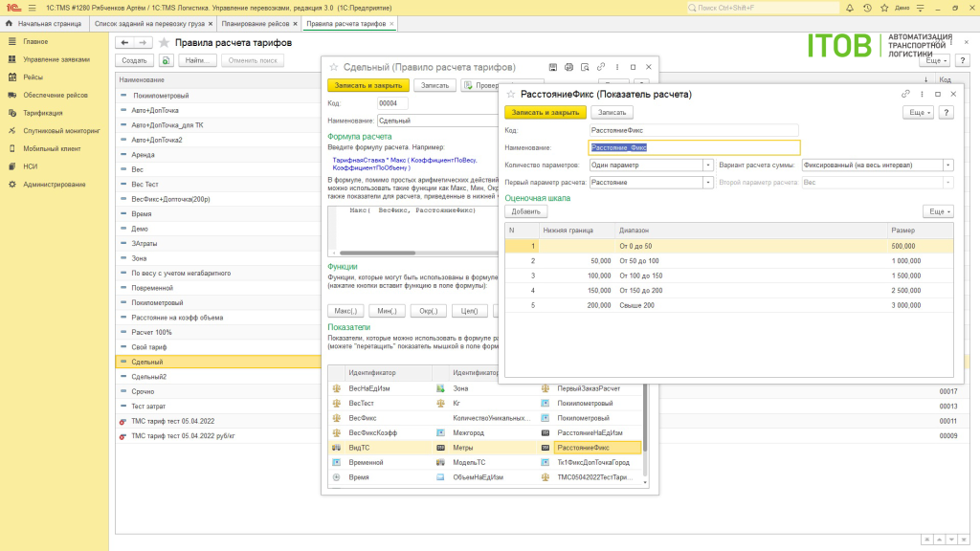Click Записать и закрыть in РасстояниеФикс
Screen dimensions: 980x551
545,113
